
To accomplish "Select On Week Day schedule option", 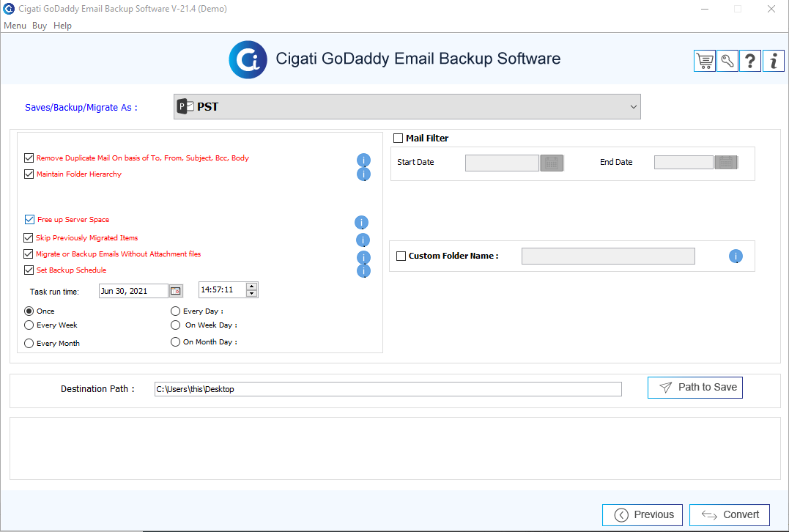I will [176, 325].
